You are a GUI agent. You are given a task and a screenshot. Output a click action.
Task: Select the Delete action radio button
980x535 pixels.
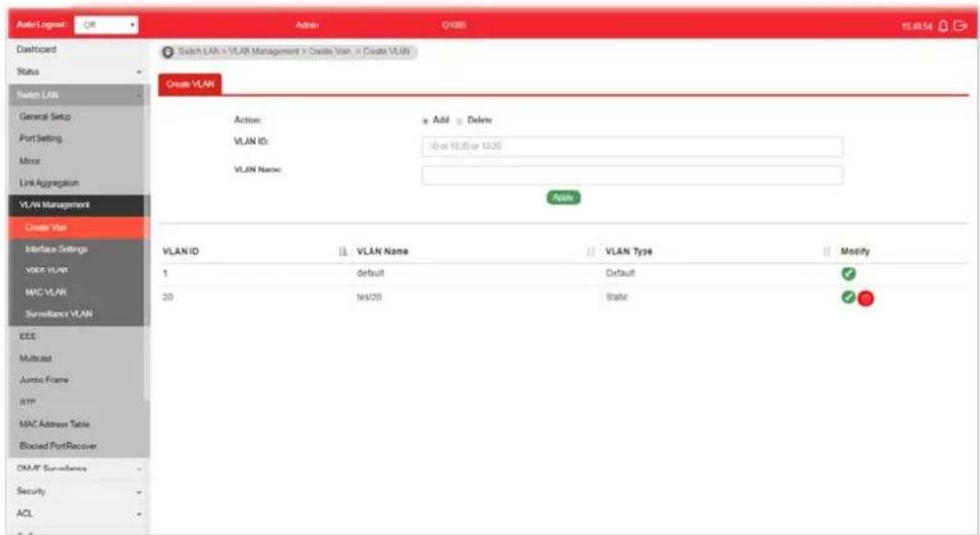coord(459,121)
